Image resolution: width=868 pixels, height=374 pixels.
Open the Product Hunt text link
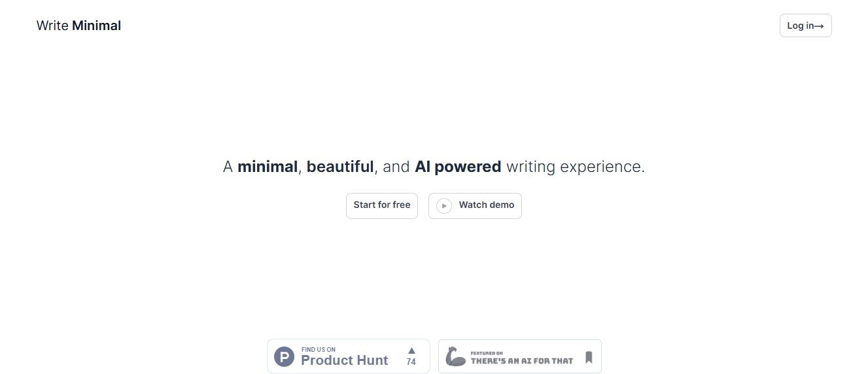[x=344, y=360]
